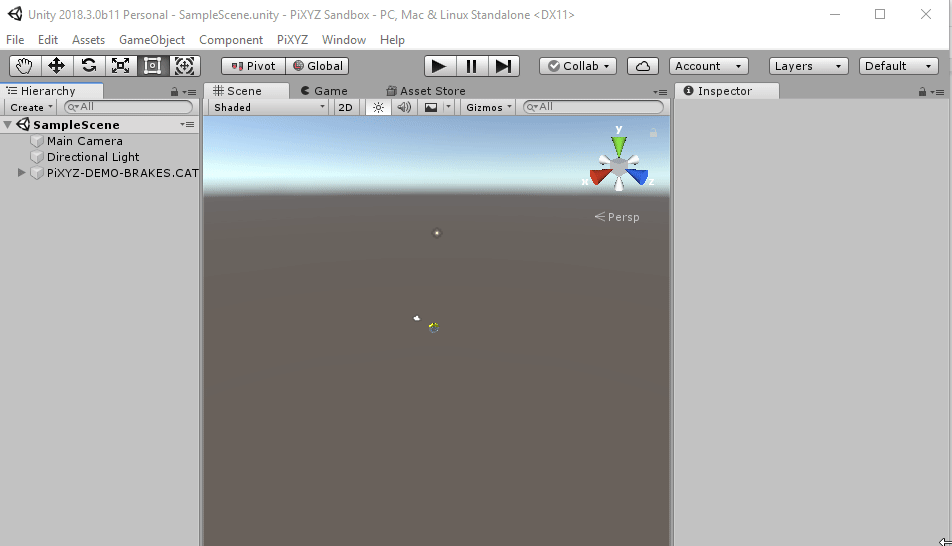Viewport: 952px width, 546px height.
Task: Switch to the Scene tab
Action: [x=245, y=90]
